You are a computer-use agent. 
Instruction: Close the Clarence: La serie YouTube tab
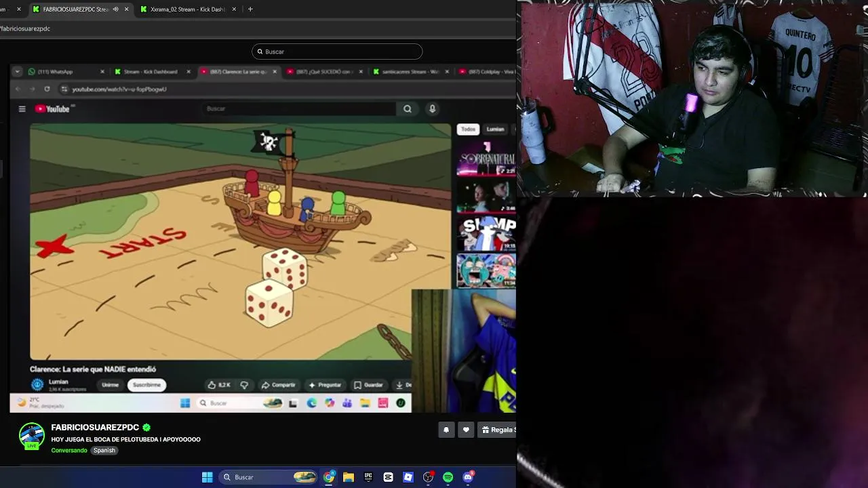point(275,72)
